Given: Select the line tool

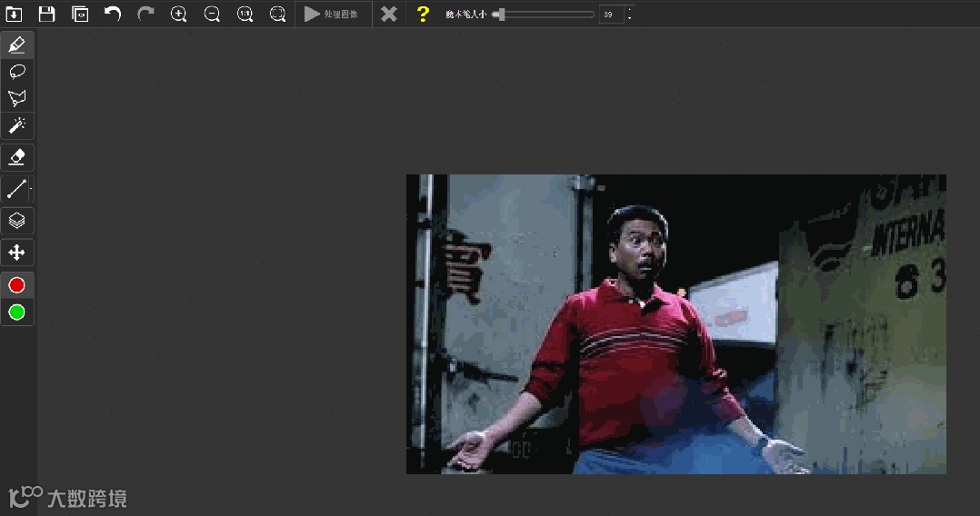Looking at the screenshot, I should point(15,189).
